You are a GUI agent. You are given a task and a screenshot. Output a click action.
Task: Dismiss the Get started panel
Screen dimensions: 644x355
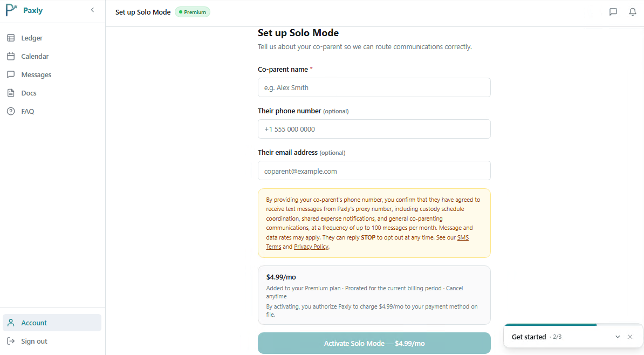click(630, 337)
